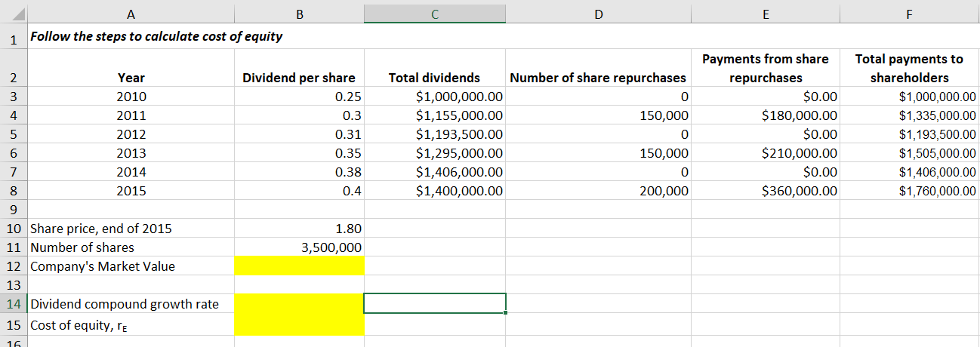Select the year 2011 cell
This screenshot has height=347, width=980.
click(x=131, y=115)
